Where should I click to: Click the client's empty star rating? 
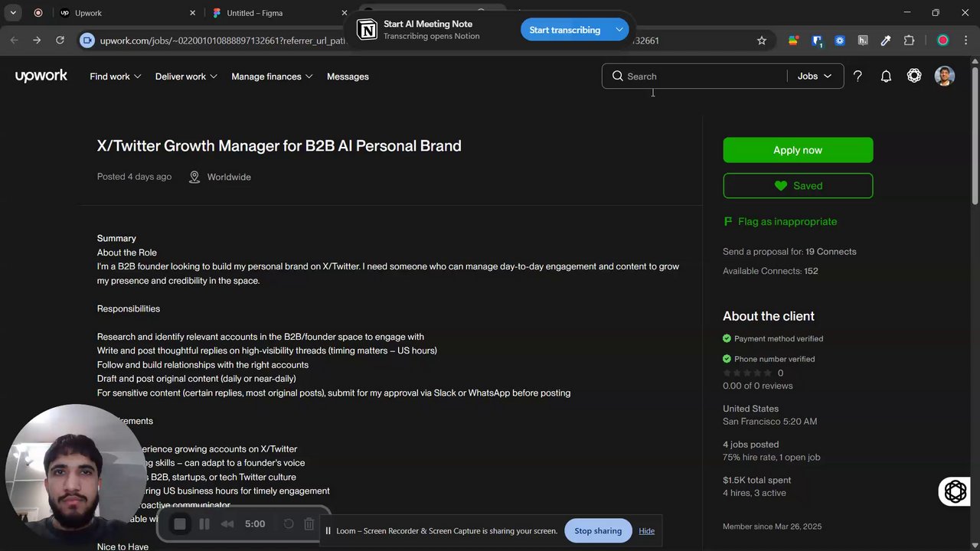pyautogui.click(x=747, y=373)
